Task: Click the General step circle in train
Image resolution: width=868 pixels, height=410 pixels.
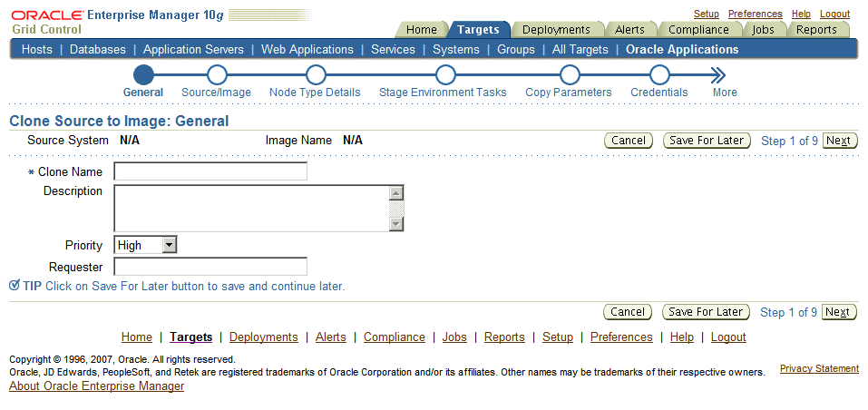Action: [x=143, y=74]
